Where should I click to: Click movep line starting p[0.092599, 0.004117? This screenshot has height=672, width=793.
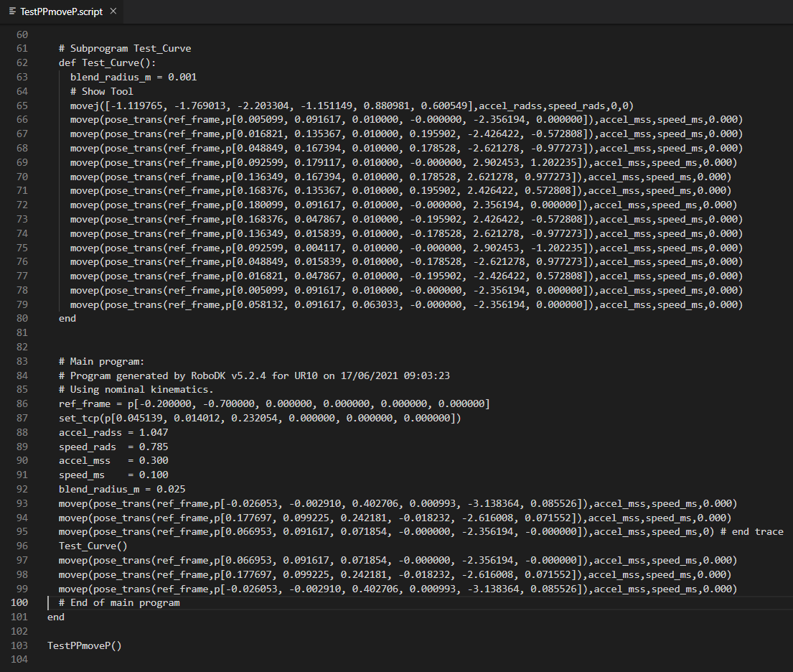point(407,248)
